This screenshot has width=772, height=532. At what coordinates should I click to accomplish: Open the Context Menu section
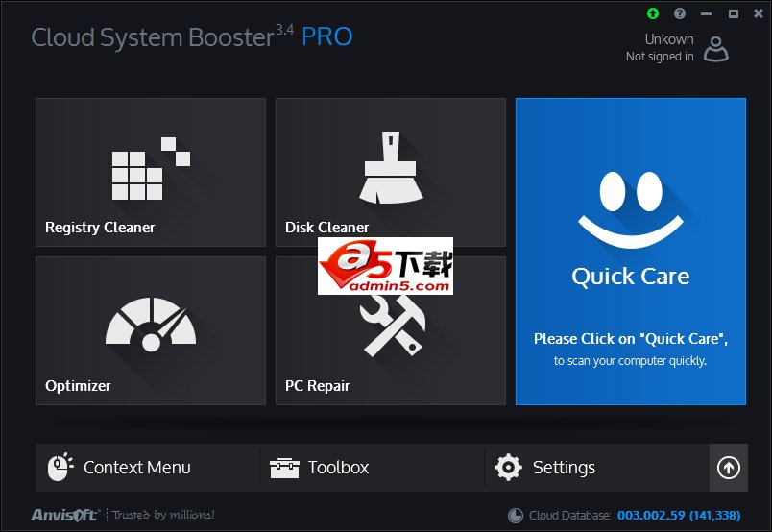click(x=147, y=468)
